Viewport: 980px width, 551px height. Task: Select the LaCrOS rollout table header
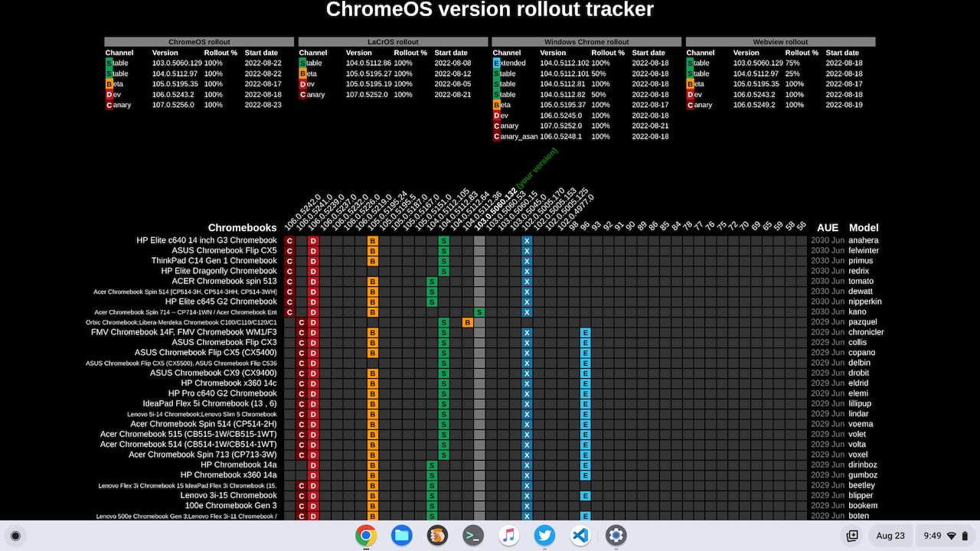coord(393,42)
